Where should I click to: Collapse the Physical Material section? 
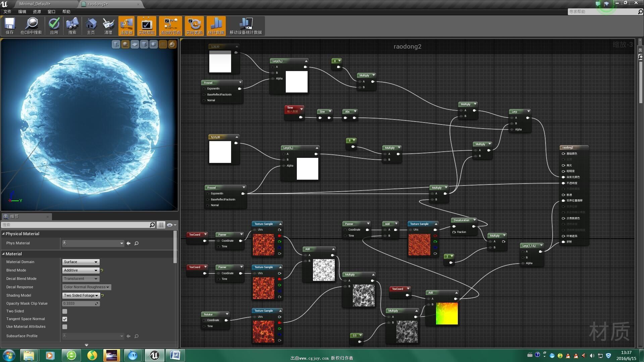pyautogui.click(x=3, y=234)
